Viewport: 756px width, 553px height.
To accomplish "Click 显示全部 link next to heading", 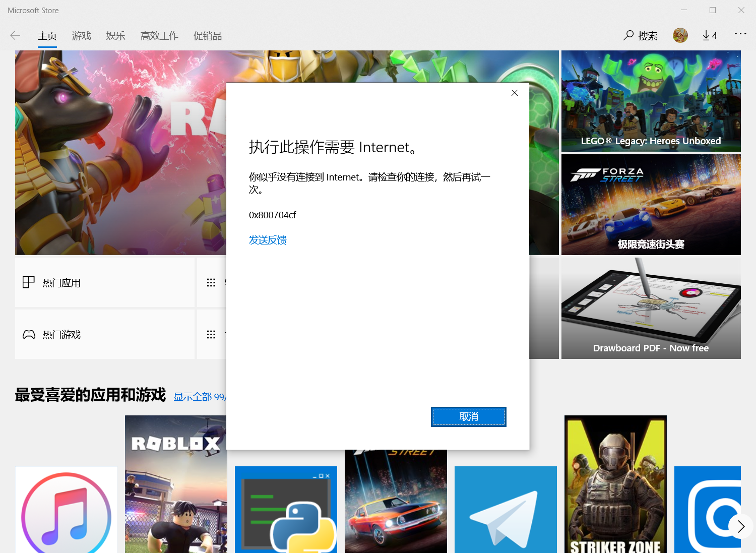I will coord(200,397).
